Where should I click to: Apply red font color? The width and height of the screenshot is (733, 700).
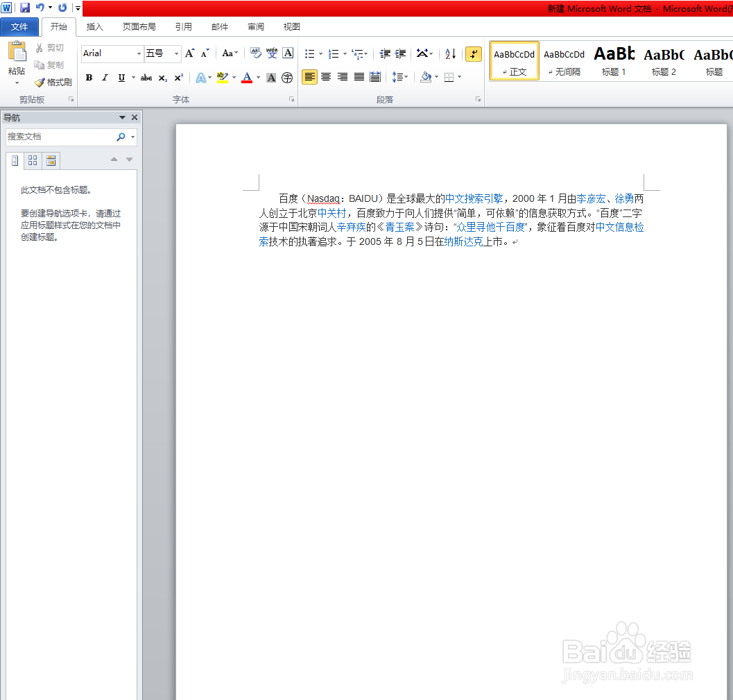coord(248,78)
